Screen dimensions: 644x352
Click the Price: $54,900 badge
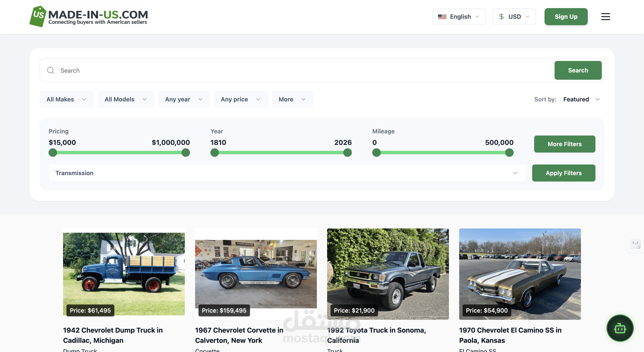pyautogui.click(x=486, y=310)
